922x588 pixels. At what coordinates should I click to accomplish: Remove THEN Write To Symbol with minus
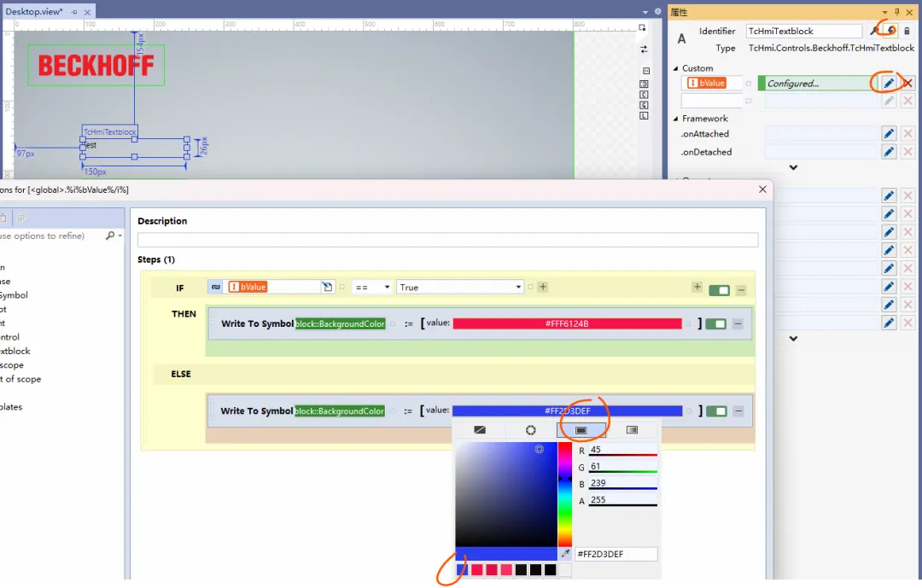[738, 323]
